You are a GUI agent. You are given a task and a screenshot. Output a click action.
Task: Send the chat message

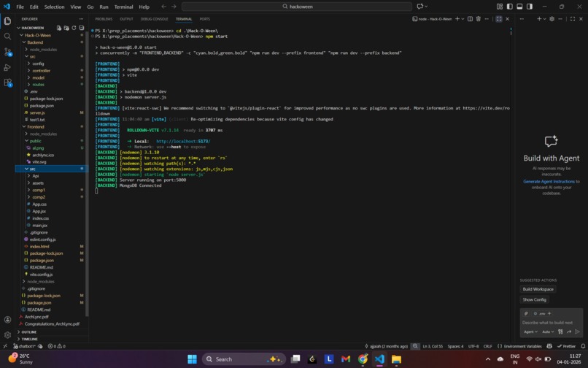578,331
